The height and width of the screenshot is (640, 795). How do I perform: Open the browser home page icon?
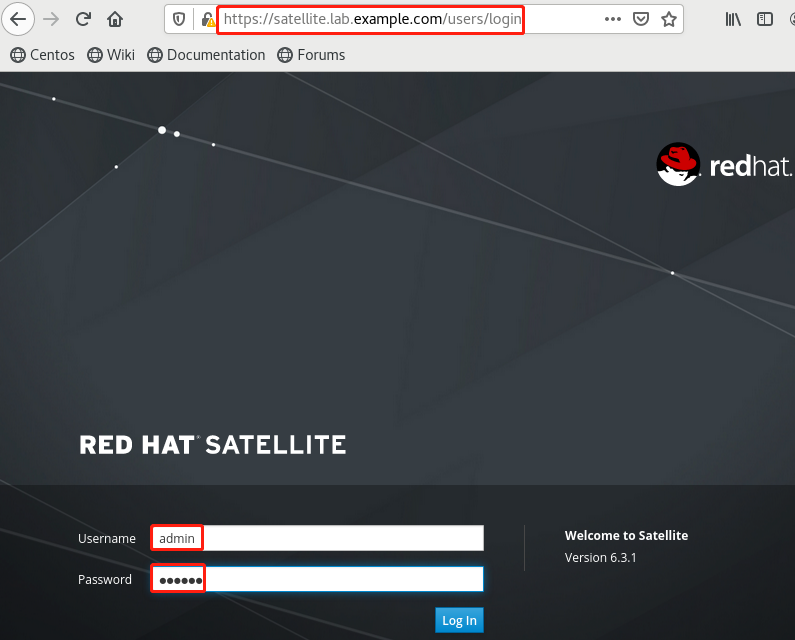(115, 19)
